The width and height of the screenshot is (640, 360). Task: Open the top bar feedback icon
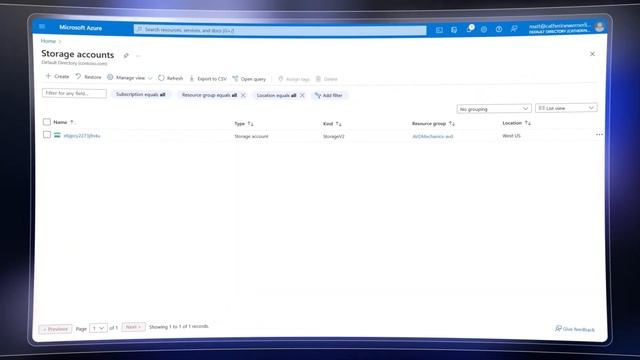point(514,29)
